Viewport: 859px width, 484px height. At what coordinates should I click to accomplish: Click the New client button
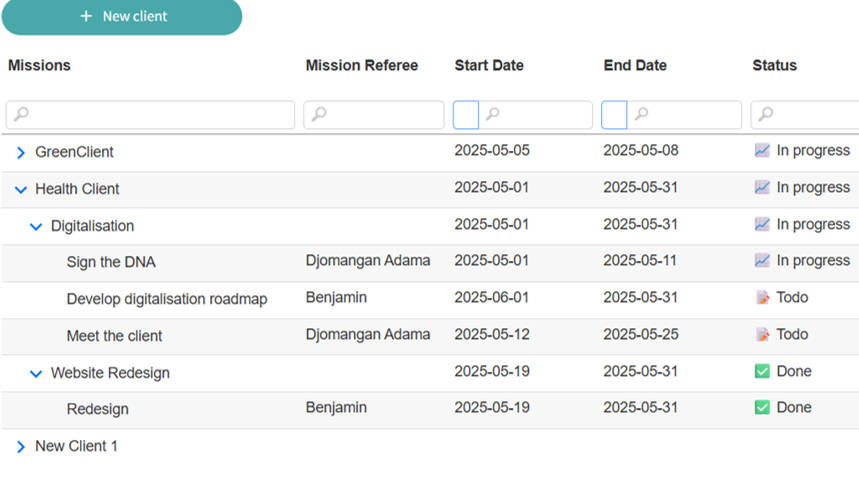(x=122, y=17)
